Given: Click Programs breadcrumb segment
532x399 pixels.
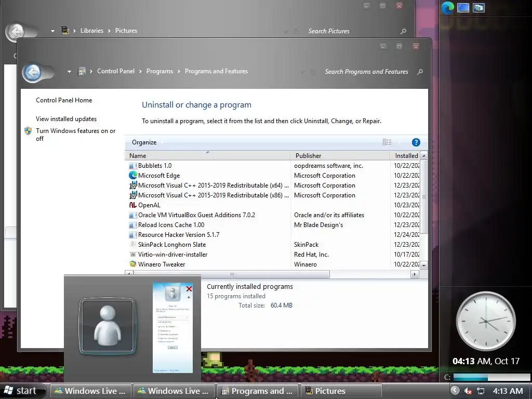Looking at the screenshot, I should click(x=159, y=71).
